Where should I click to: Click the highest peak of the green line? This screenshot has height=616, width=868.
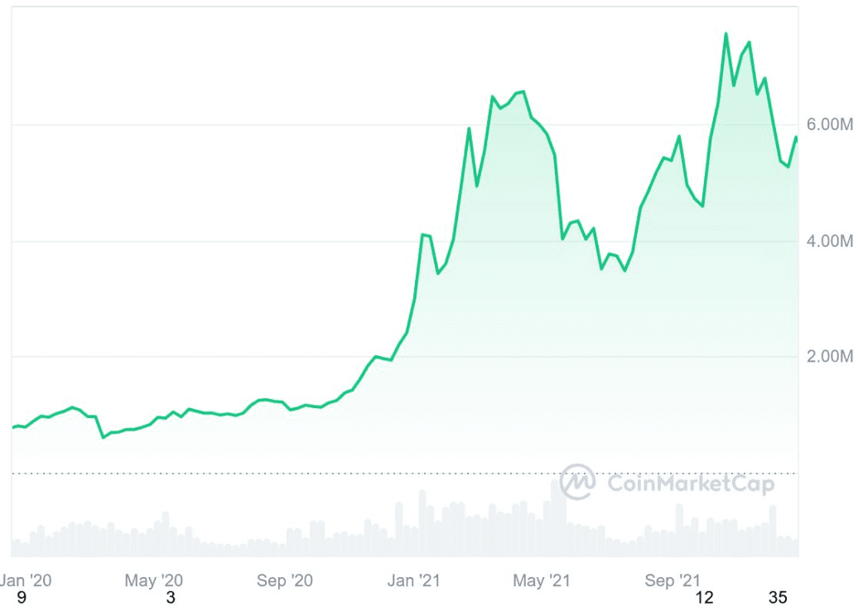coord(726,34)
